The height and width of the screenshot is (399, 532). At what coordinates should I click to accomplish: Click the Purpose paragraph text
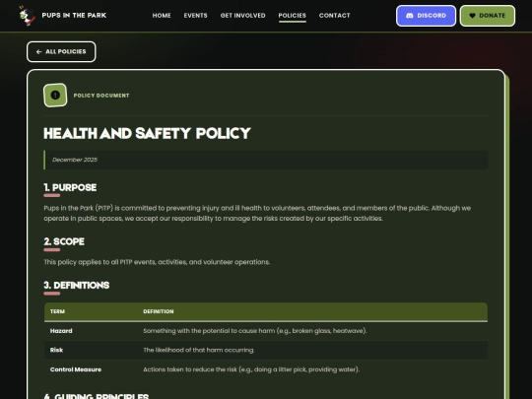point(257,213)
